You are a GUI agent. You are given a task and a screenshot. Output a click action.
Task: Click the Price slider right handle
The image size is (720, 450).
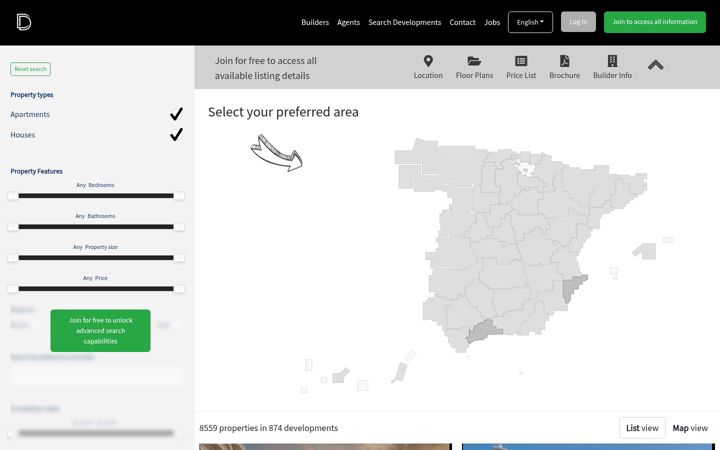[x=179, y=289]
